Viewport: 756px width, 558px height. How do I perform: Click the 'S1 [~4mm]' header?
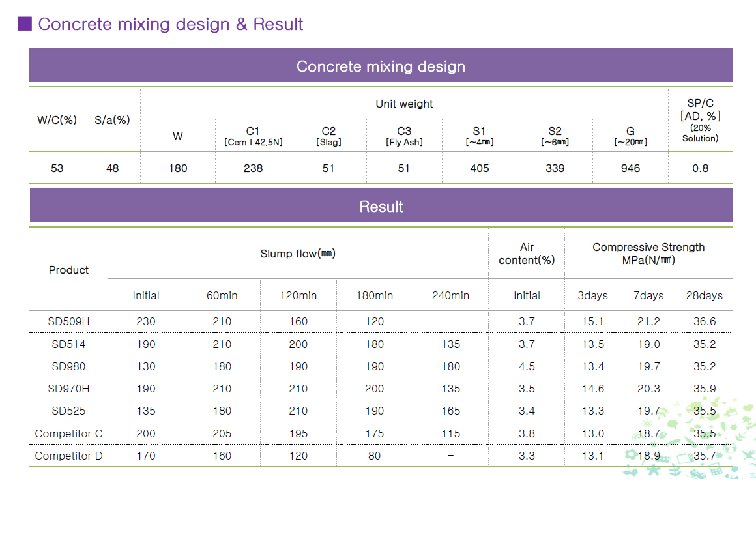(479, 136)
